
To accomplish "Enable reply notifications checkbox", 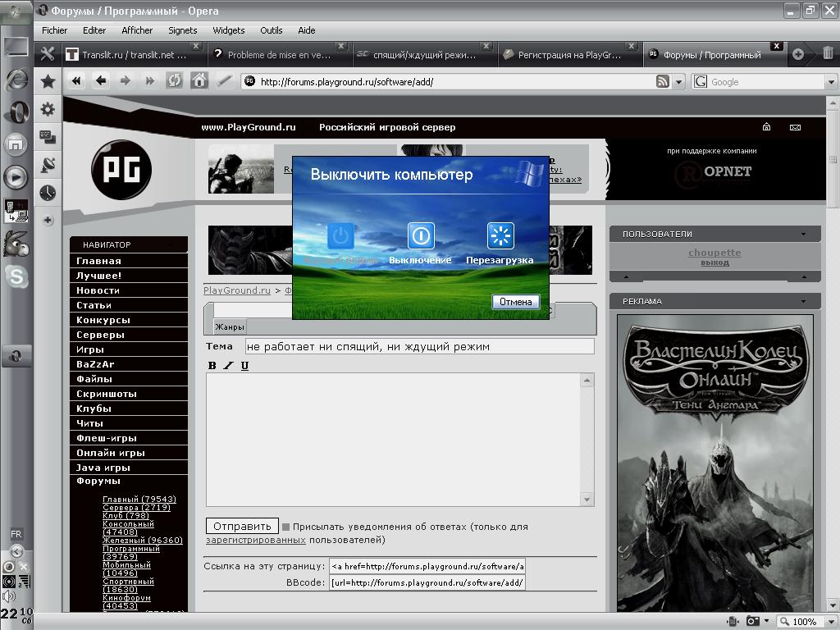I will (x=286, y=527).
